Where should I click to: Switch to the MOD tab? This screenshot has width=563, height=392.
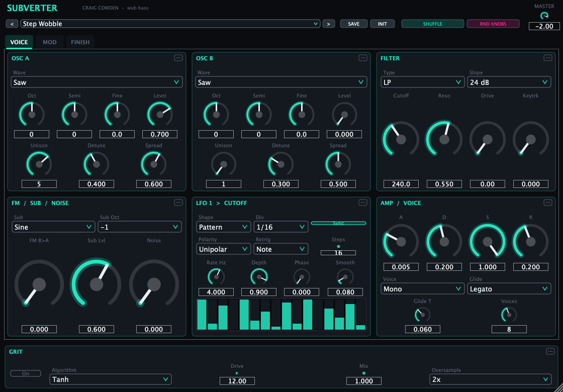[50, 42]
